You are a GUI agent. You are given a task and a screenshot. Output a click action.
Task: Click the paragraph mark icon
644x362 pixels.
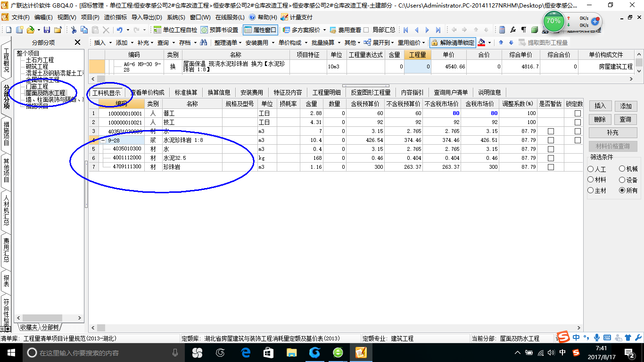tap(523, 30)
